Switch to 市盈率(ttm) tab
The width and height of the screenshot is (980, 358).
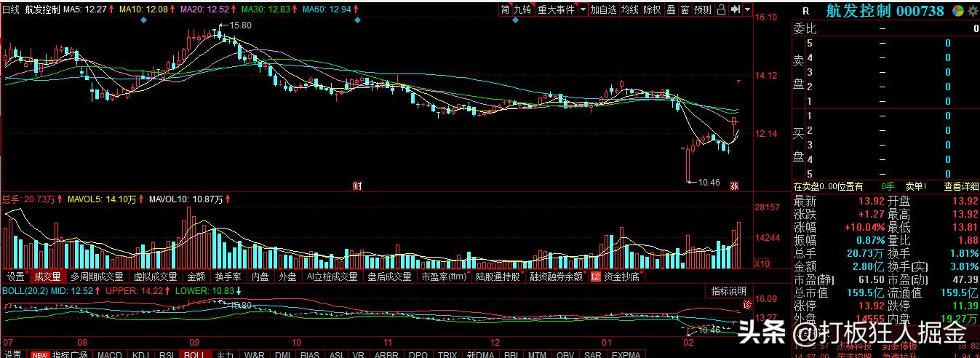(445, 277)
